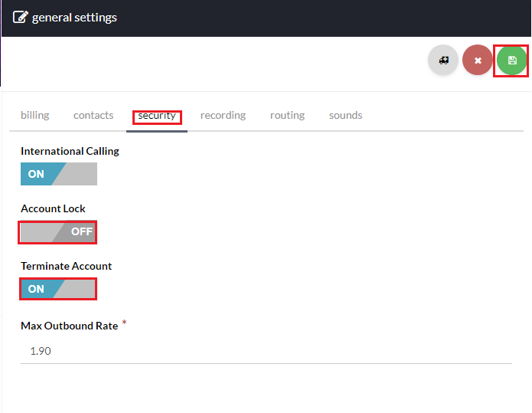Click the Account Lock label

pyautogui.click(x=53, y=208)
